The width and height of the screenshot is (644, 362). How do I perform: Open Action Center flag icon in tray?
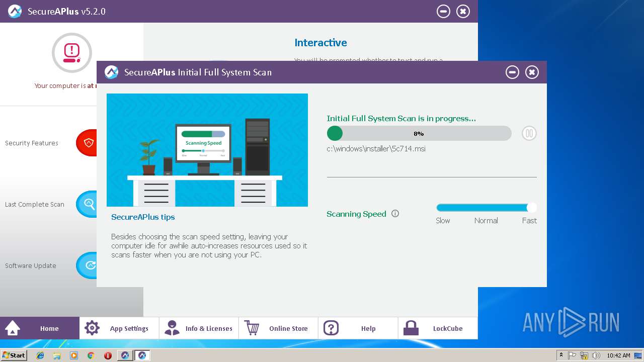coord(572,355)
